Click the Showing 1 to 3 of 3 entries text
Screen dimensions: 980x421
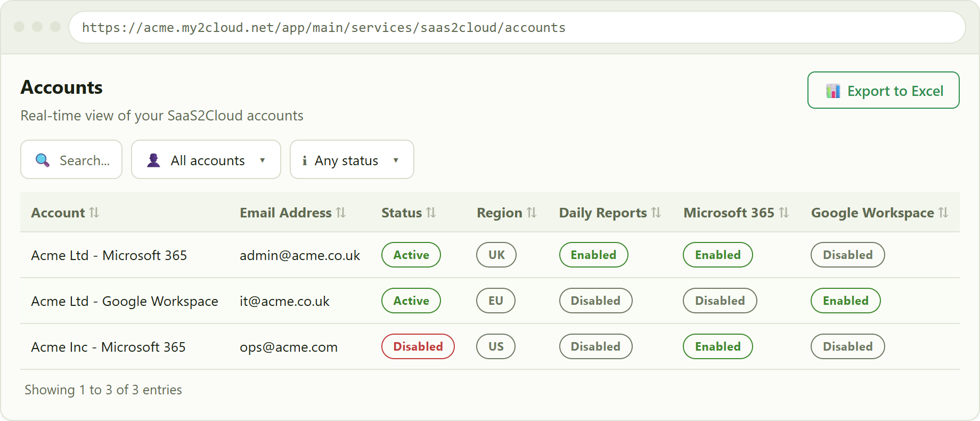coord(103,390)
